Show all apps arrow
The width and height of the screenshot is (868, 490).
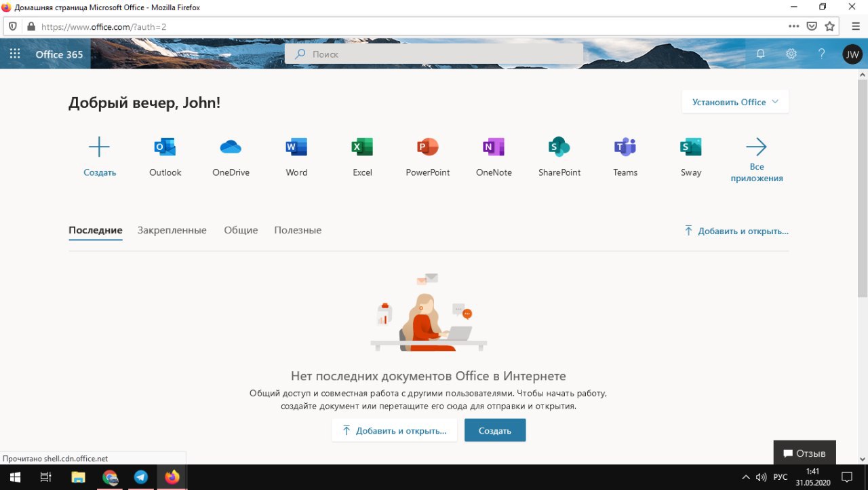tap(756, 147)
